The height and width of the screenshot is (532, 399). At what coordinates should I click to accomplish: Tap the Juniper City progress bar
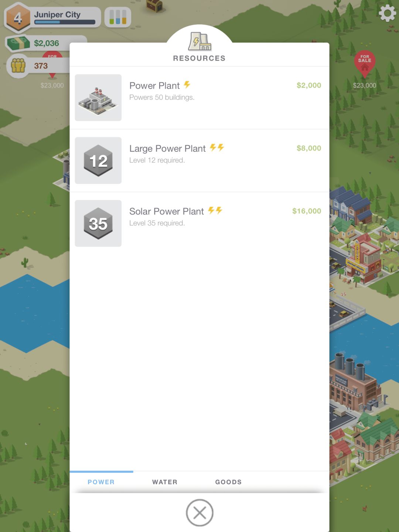[65, 22]
